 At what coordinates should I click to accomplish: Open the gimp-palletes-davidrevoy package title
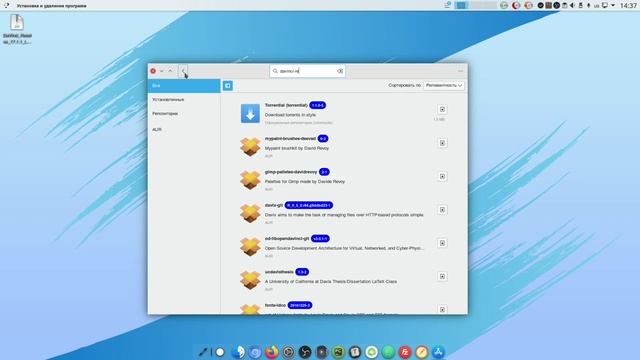pyautogui.click(x=291, y=172)
